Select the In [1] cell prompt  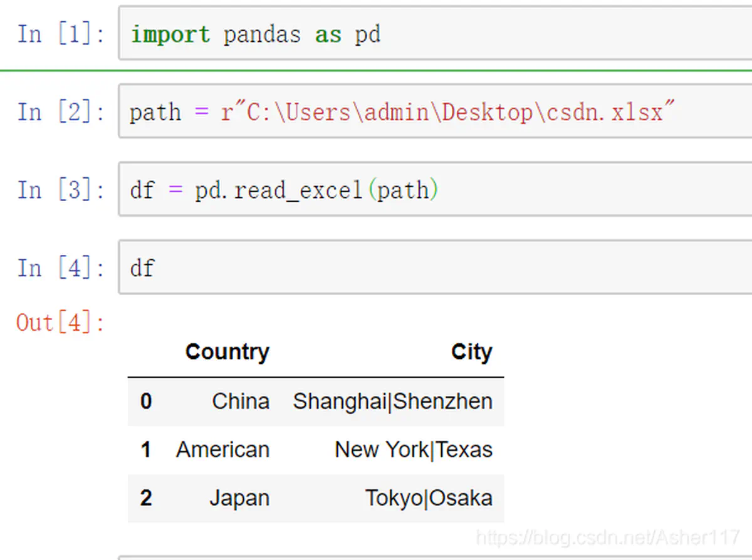61,34
